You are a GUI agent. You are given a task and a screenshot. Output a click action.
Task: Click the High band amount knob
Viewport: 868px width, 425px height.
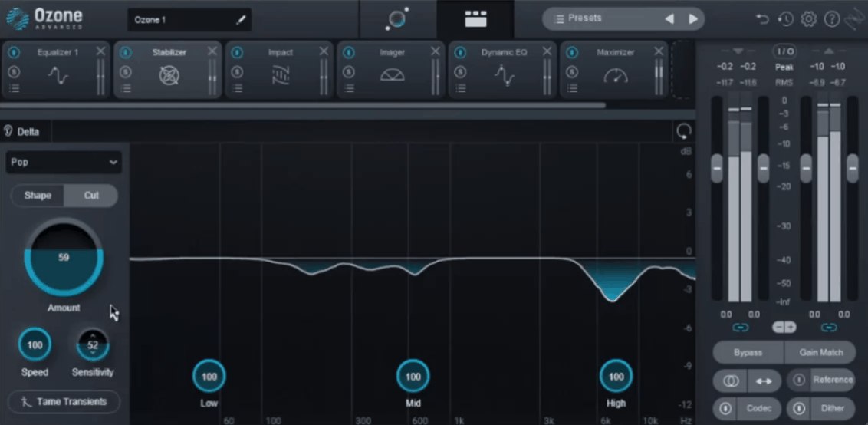click(616, 377)
